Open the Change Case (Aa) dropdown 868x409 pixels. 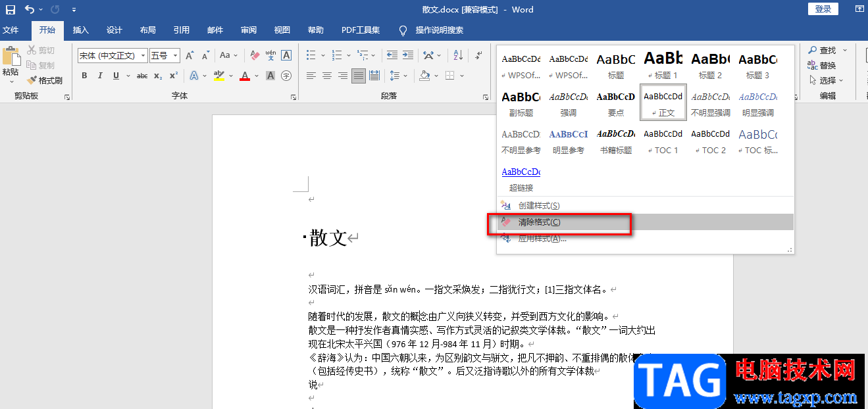229,56
